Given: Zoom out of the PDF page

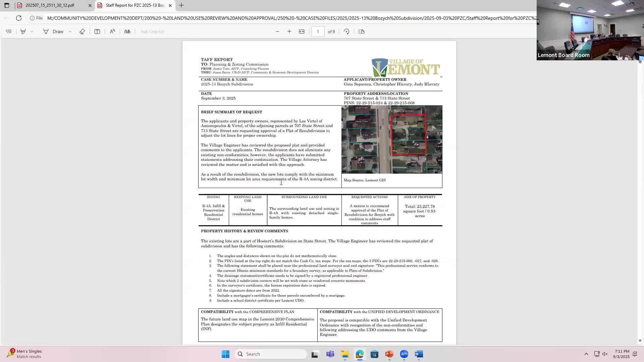Looking at the screenshot, I should [277, 32].
